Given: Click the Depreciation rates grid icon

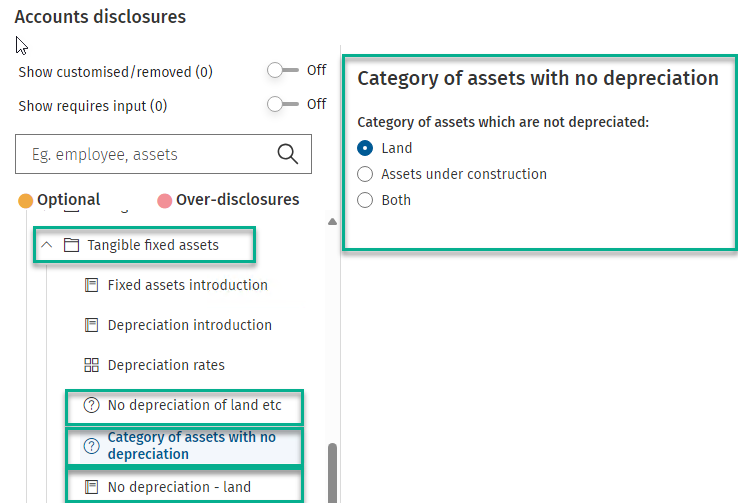Looking at the screenshot, I should [91, 365].
